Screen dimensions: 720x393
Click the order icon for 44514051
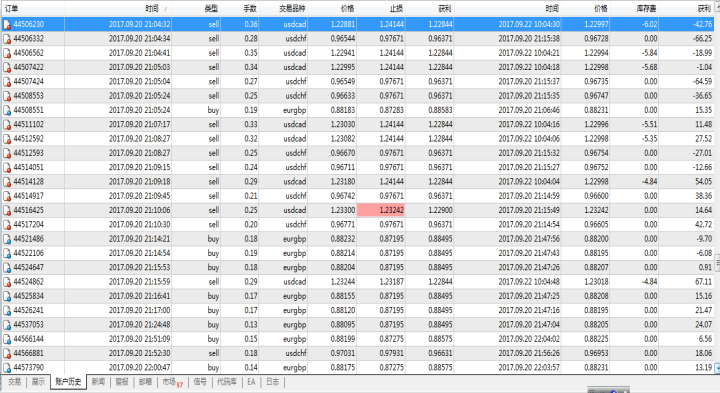click(x=7, y=167)
